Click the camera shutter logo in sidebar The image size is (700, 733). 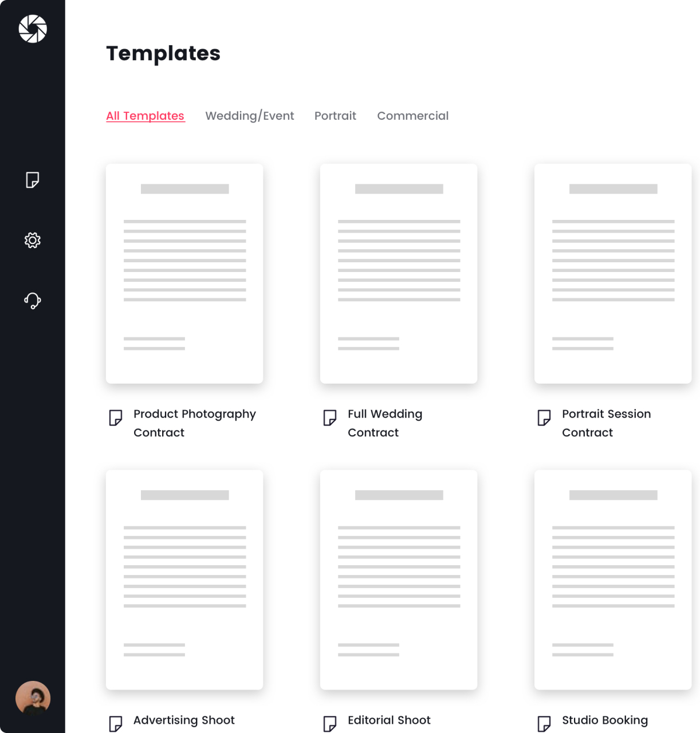coord(33,29)
